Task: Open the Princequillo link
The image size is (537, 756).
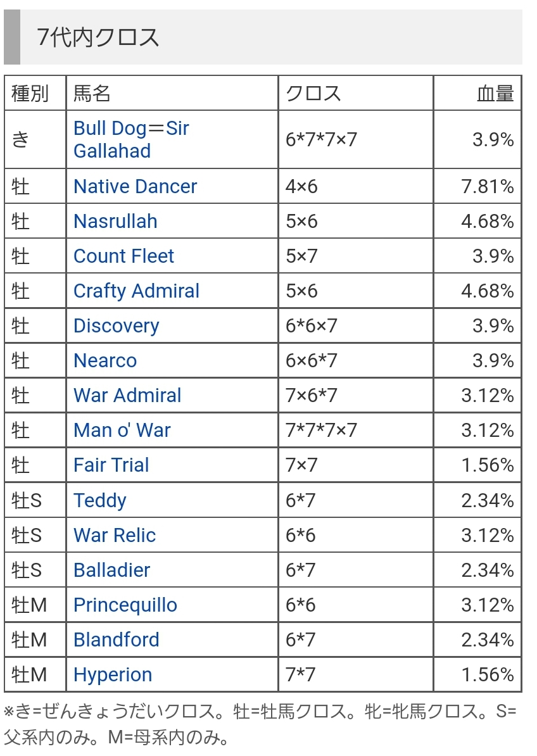Action: 125,605
